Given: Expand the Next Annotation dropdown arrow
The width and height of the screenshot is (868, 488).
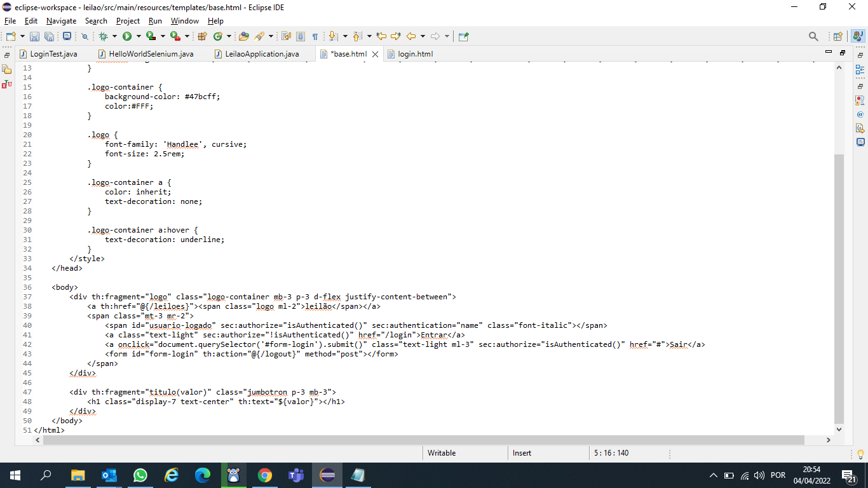Looking at the screenshot, I should pyautogui.click(x=346, y=36).
